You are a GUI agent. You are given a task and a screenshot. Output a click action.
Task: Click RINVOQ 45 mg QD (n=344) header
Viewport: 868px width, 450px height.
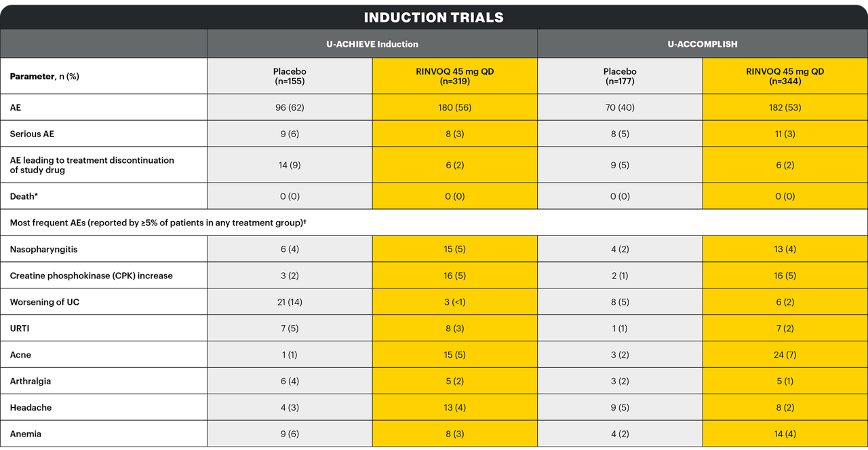click(785, 76)
